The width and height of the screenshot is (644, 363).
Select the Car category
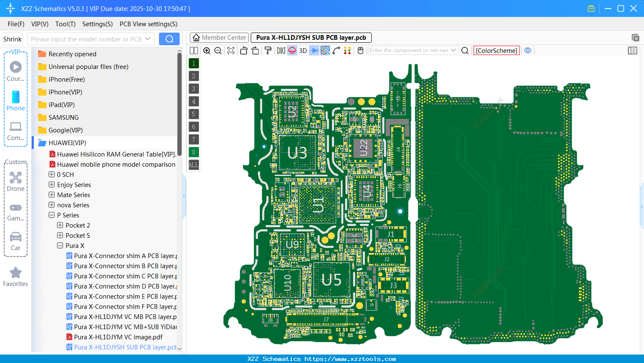[x=16, y=241]
